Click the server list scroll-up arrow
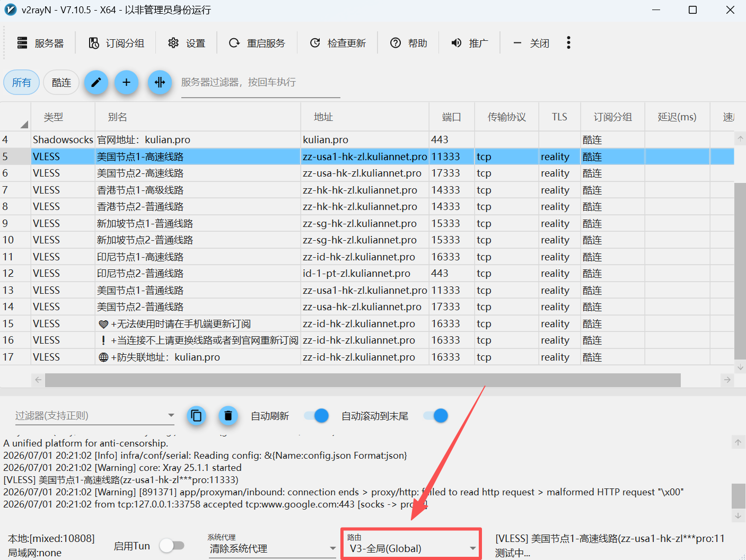 [x=740, y=138]
